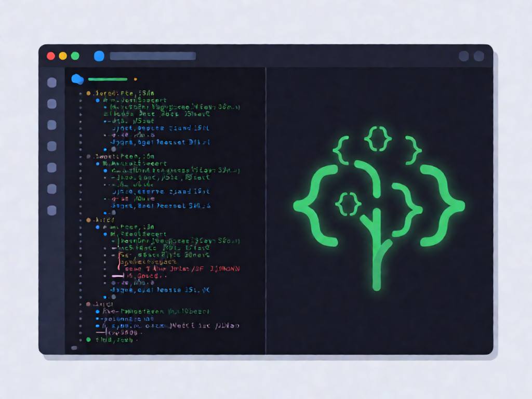Image resolution: width=532 pixels, height=399 pixels.
Task: Click the small orange dot after the green bar
Action: tap(136, 79)
